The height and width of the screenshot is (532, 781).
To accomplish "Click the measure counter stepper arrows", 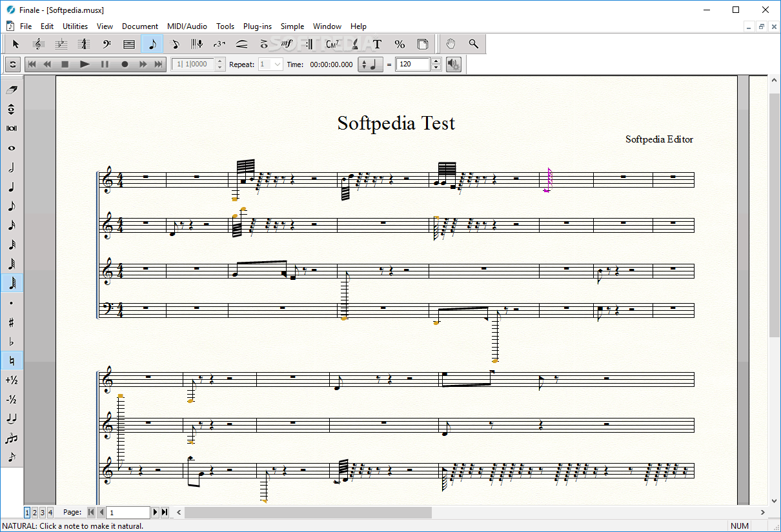I will point(219,64).
